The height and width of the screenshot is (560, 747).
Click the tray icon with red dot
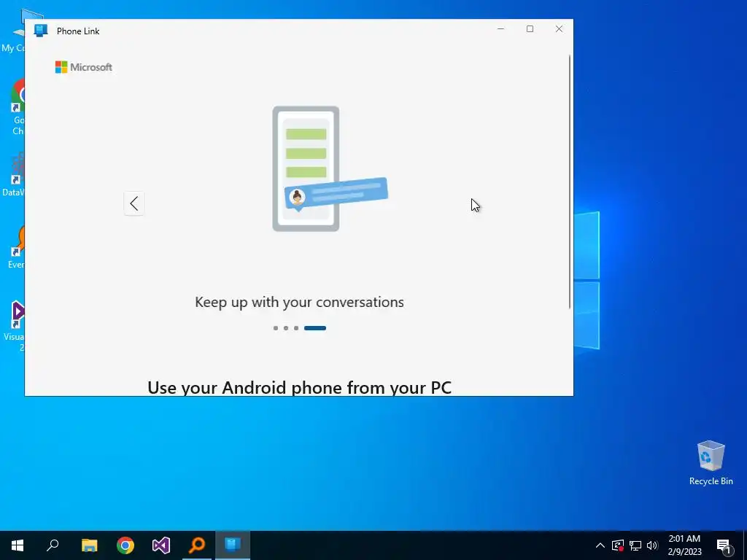618,545
